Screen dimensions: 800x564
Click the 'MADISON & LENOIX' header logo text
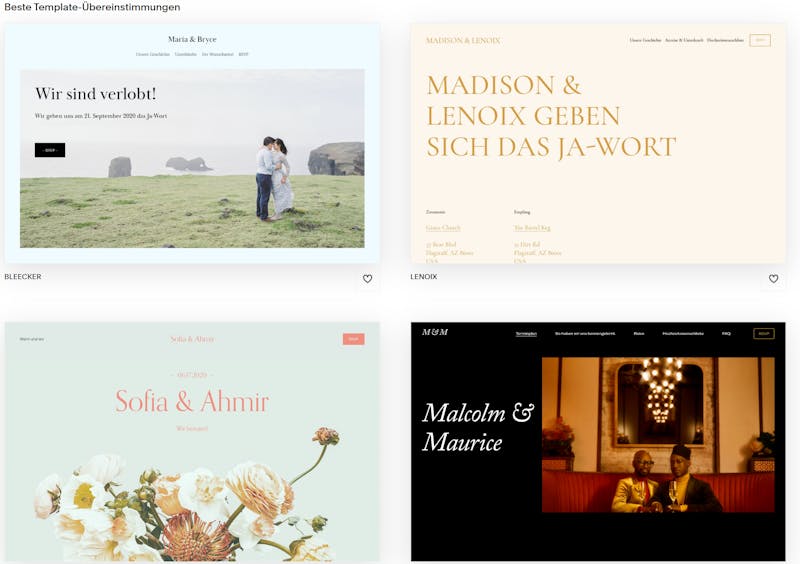[x=463, y=40]
